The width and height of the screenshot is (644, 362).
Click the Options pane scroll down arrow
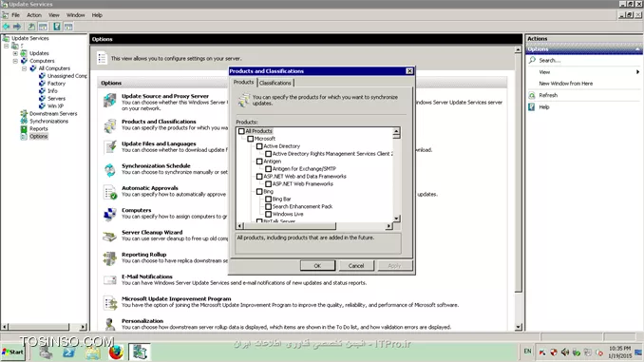[x=519, y=327]
